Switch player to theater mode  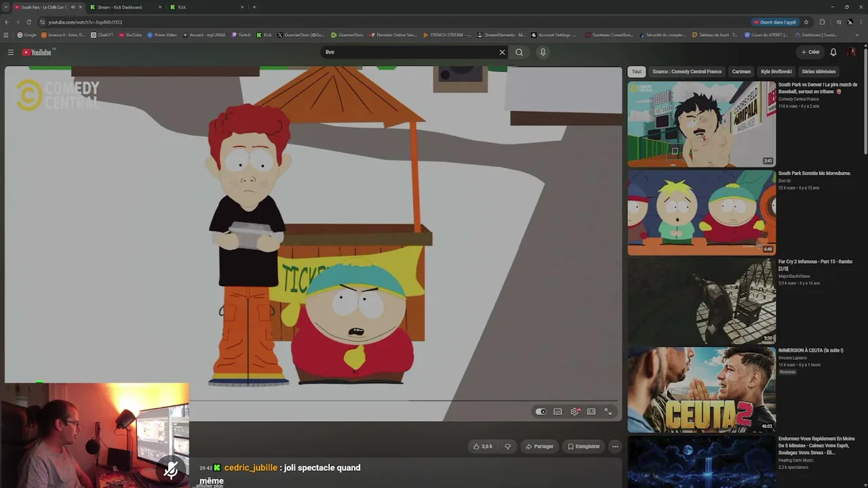click(591, 411)
